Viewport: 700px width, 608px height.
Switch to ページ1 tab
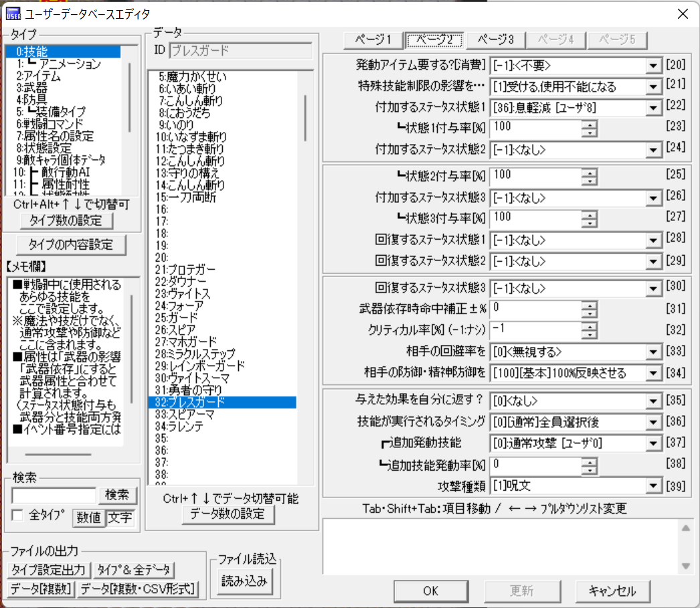click(373, 40)
